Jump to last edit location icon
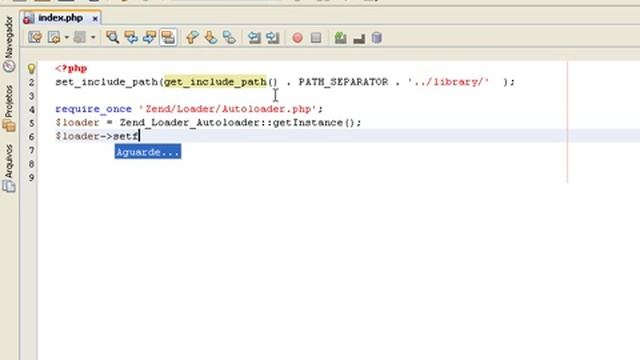The width and height of the screenshot is (640, 360). (35, 38)
